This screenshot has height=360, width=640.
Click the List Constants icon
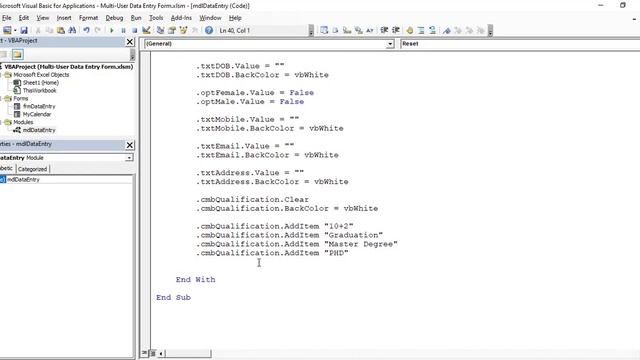(x=336, y=30)
